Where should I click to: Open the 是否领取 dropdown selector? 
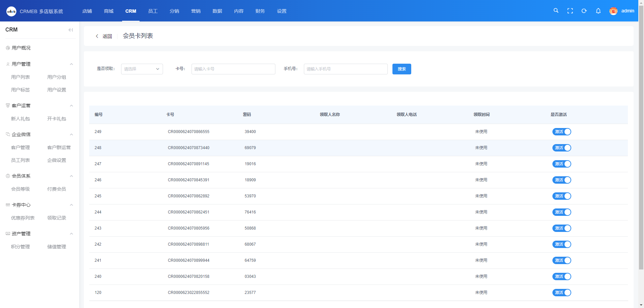[142, 69]
